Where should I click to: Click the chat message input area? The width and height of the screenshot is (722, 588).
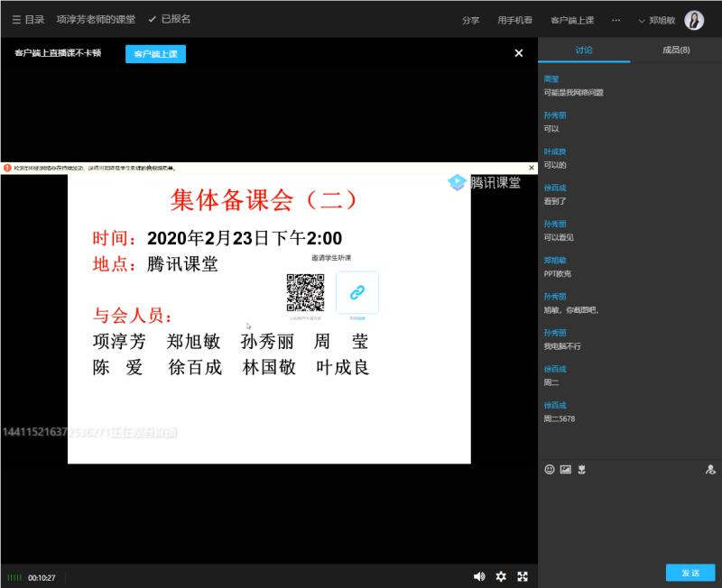pos(629,519)
